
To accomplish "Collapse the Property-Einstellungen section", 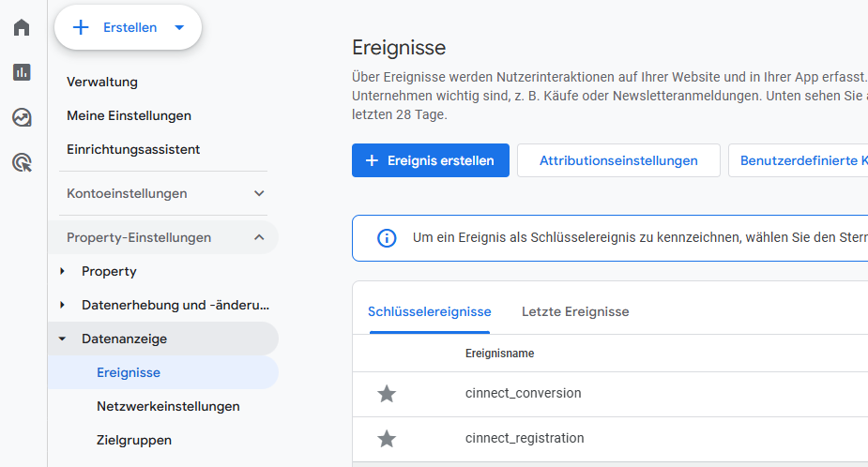I will [x=259, y=238].
